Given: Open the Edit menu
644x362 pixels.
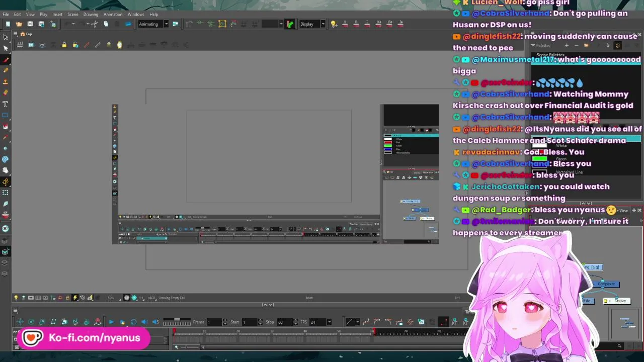Looking at the screenshot, I should coord(17,14).
